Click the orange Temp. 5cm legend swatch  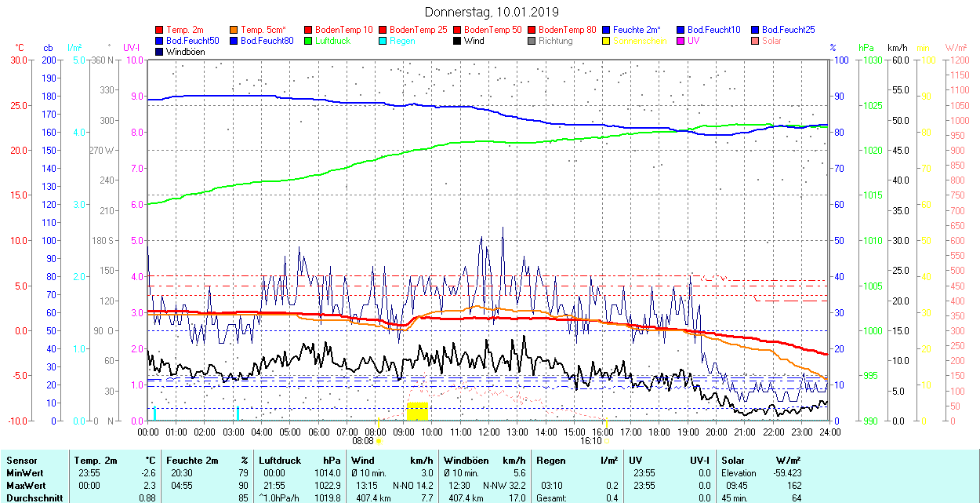click(234, 30)
